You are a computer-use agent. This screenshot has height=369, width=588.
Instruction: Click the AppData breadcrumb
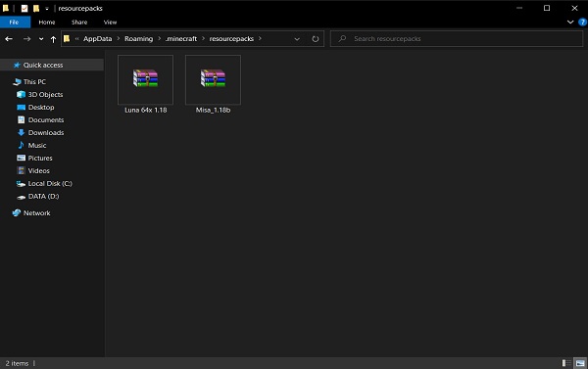coord(97,39)
